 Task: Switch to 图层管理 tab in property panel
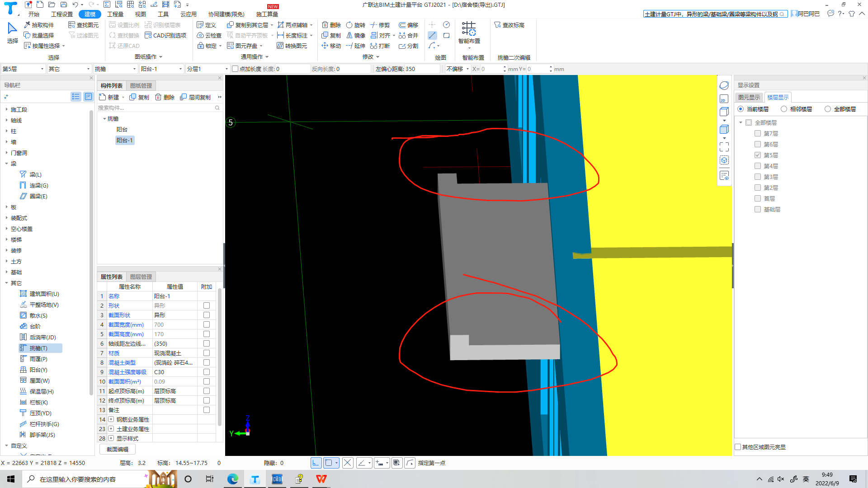click(x=141, y=277)
